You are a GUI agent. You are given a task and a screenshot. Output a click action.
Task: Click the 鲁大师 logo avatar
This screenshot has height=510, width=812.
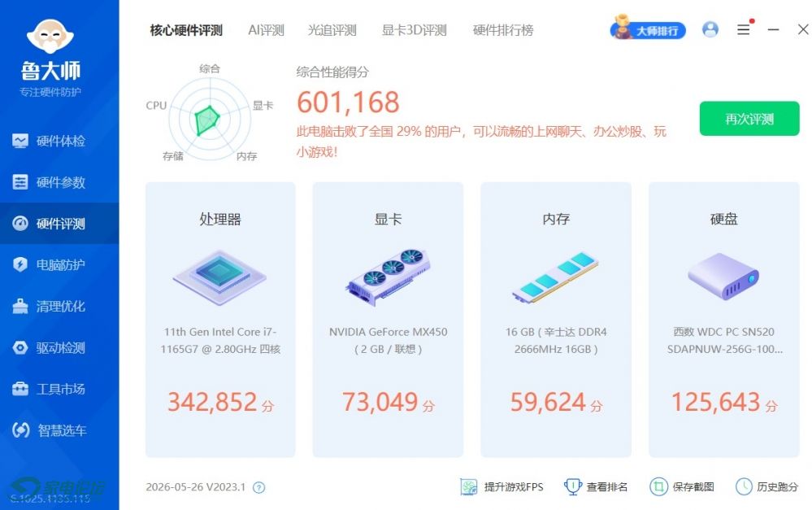[x=50, y=37]
